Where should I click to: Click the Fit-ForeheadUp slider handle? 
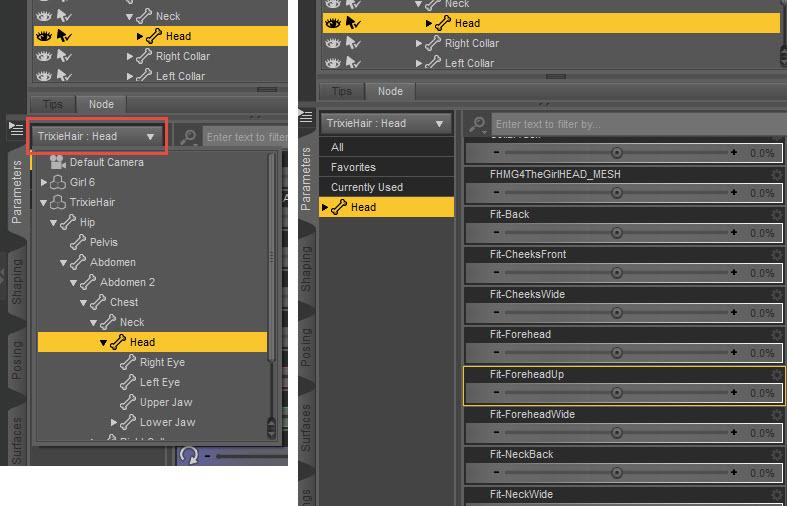(617, 393)
